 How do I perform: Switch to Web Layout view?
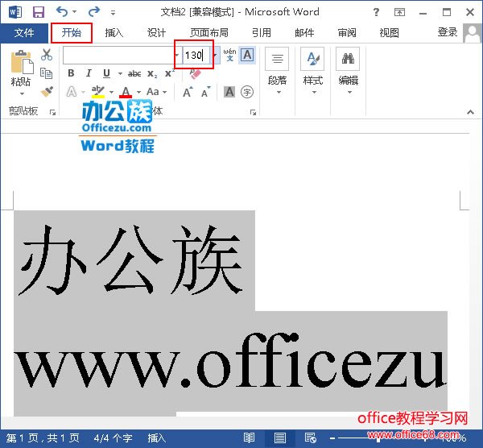[310, 438]
